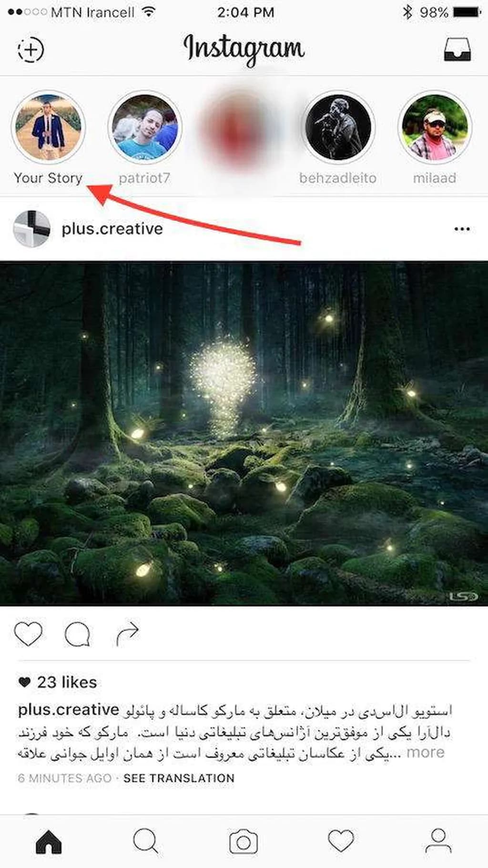View milaad's story
This screenshot has width=488, height=868.
(x=434, y=128)
